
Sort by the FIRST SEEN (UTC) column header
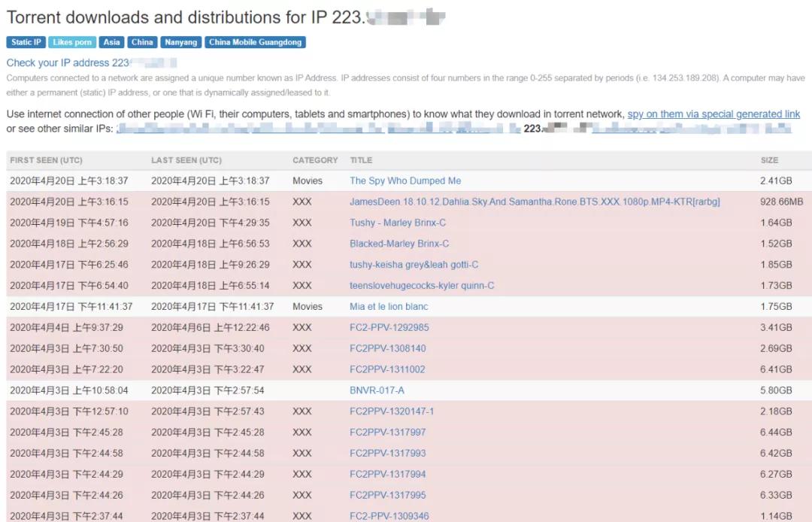coord(46,160)
